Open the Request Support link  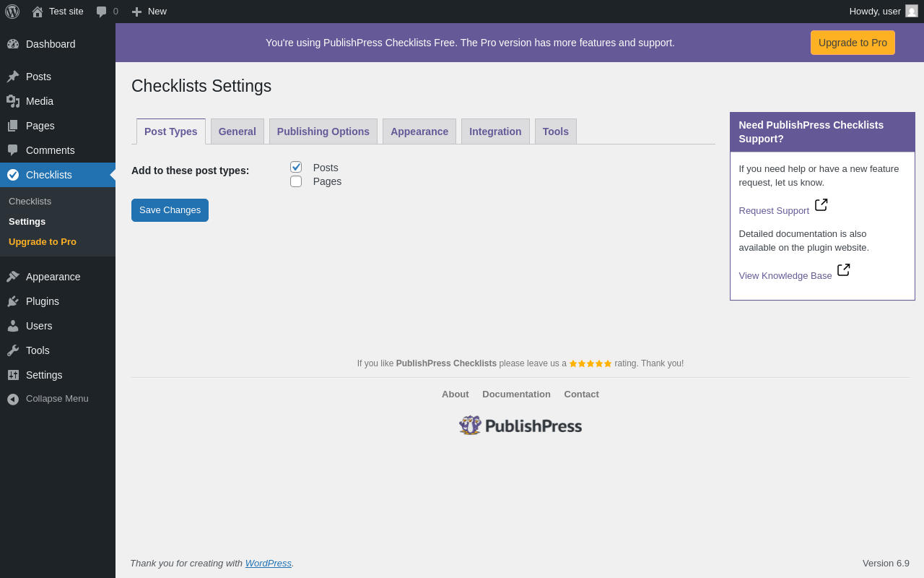pos(774,211)
